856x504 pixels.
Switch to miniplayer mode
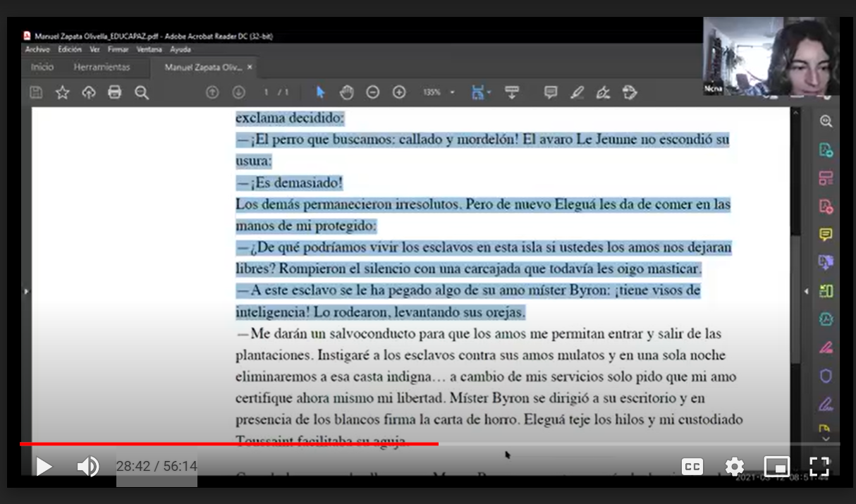pos(776,466)
